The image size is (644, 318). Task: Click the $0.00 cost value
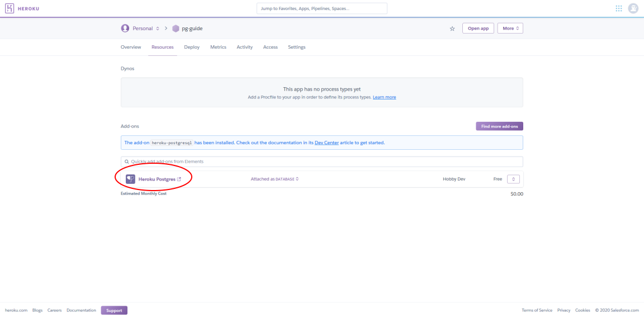(517, 194)
